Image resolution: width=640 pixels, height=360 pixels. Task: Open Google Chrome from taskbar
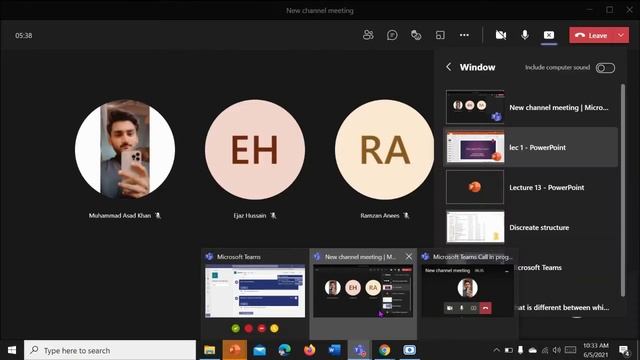[384, 350]
